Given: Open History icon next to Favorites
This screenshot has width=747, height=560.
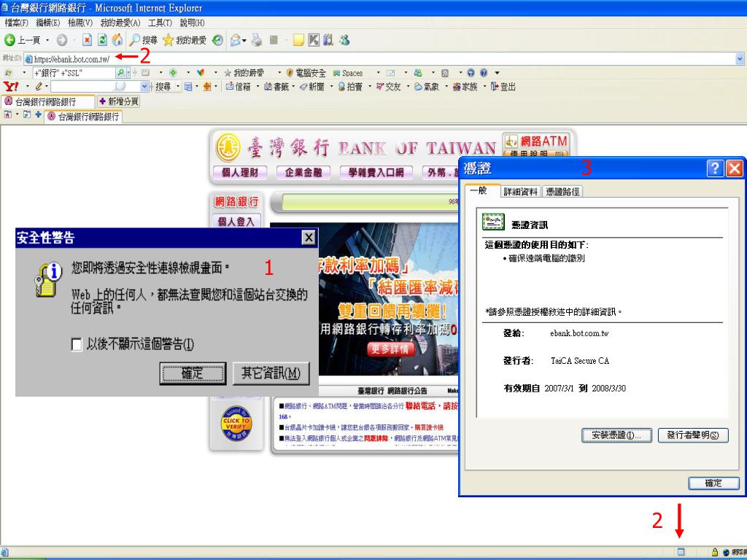Looking at the screenshot, I should point(217,40).
